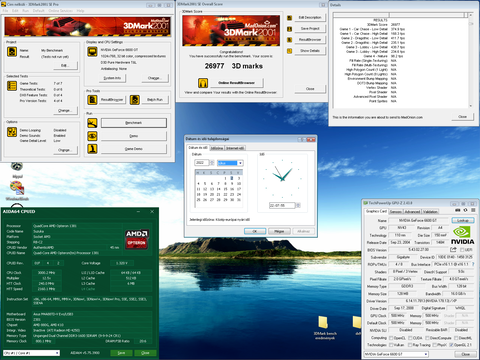Click the System Info button
This screenshot has height=360, width=480.
[x=112, y=78]
